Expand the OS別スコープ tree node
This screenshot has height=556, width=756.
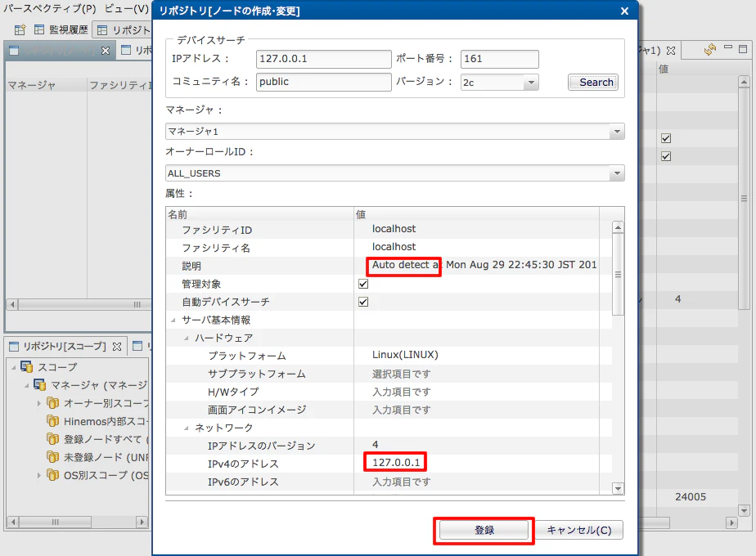point(39,476)
